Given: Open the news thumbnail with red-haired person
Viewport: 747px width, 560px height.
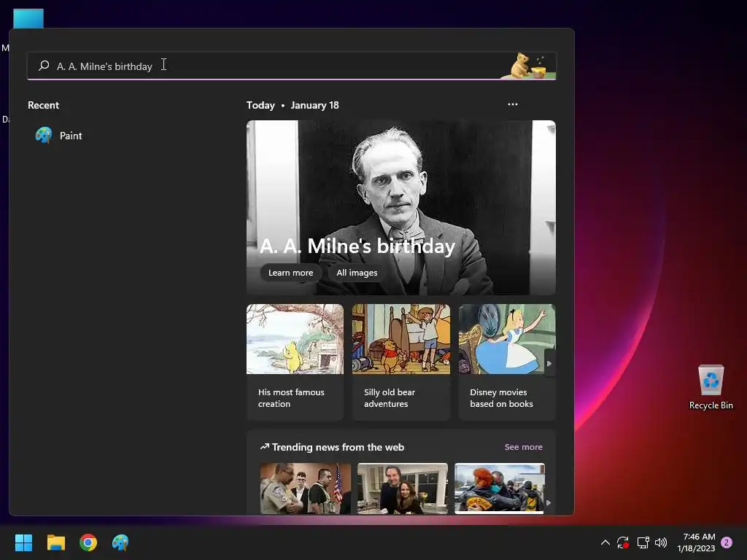Looking at the screenshot, I should click(499, 489).
